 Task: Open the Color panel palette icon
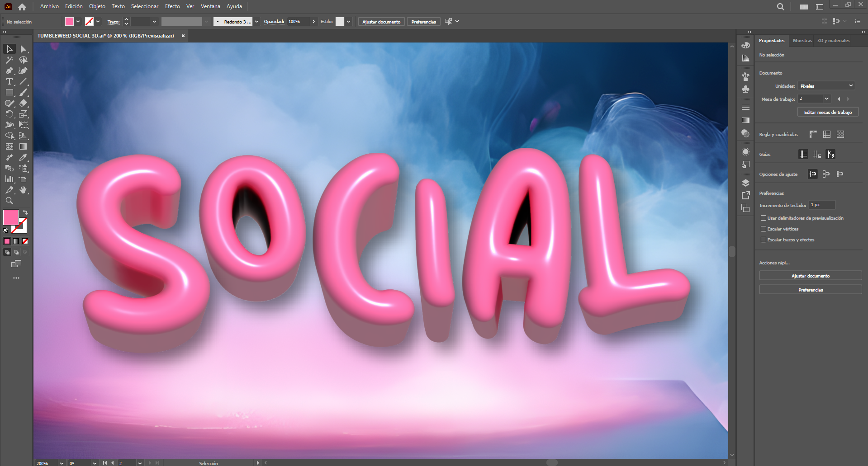[746, 45]
